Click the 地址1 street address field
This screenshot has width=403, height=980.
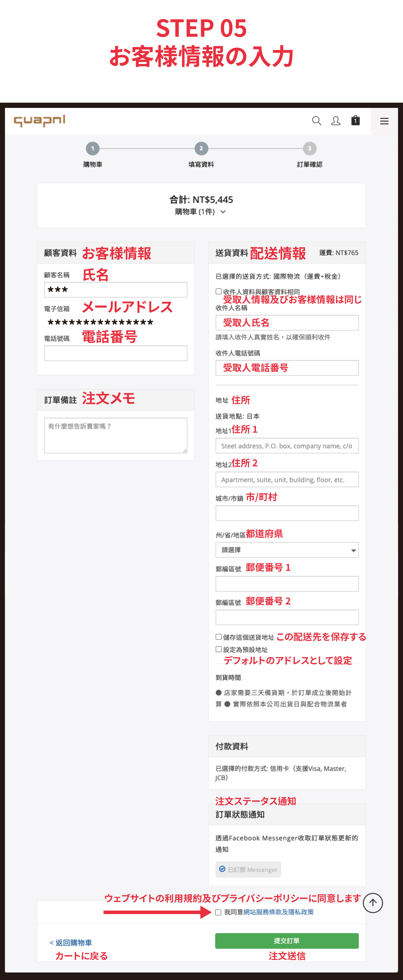287,446
